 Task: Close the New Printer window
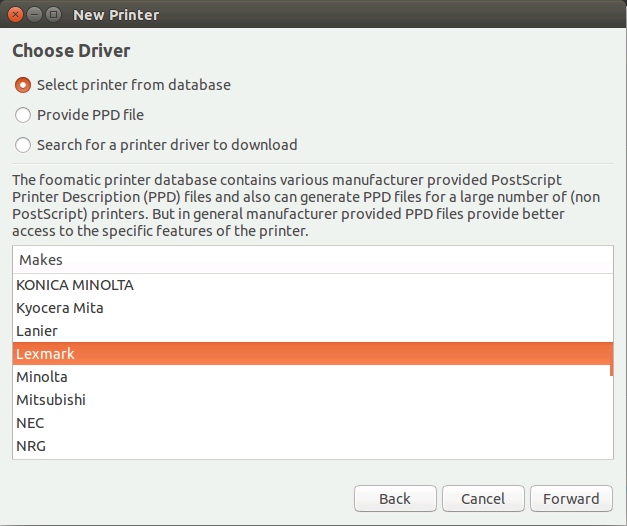(15, 15)
